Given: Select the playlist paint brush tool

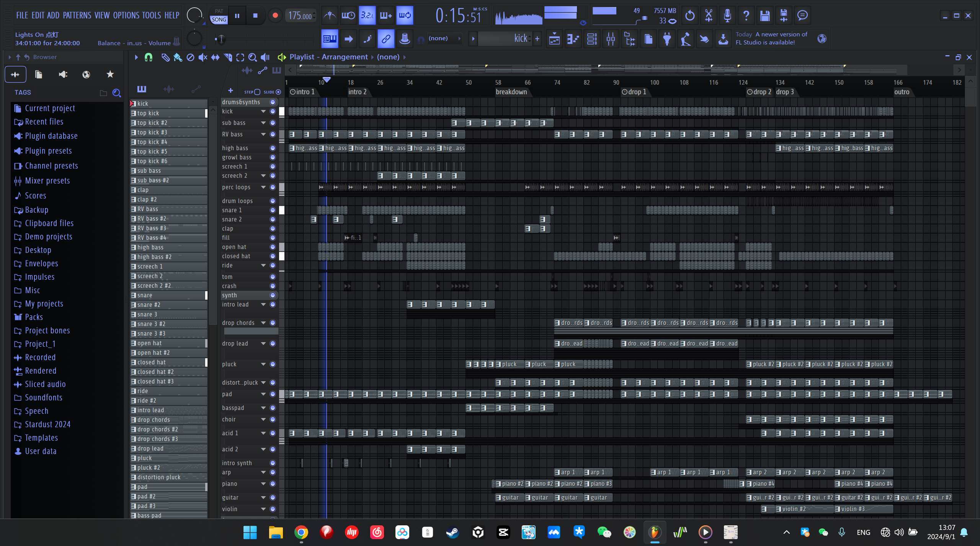Looking at the screenshot, I should (x=178, y=57).
